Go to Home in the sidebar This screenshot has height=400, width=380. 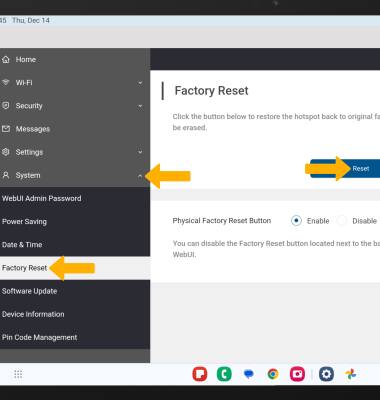click(x=75, y=60)
